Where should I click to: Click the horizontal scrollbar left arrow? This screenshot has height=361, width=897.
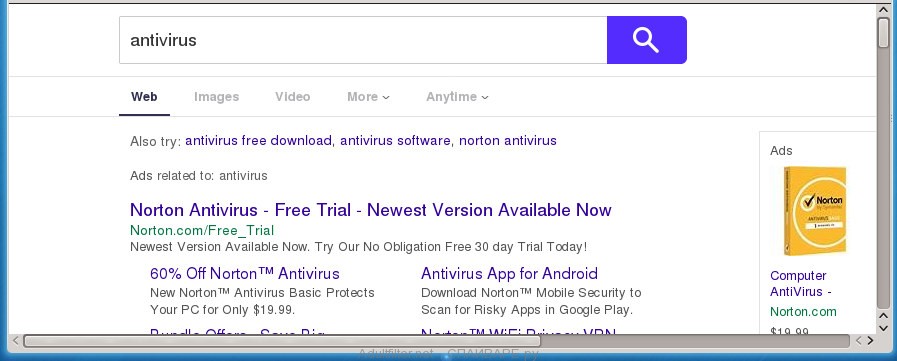(15, 341)
